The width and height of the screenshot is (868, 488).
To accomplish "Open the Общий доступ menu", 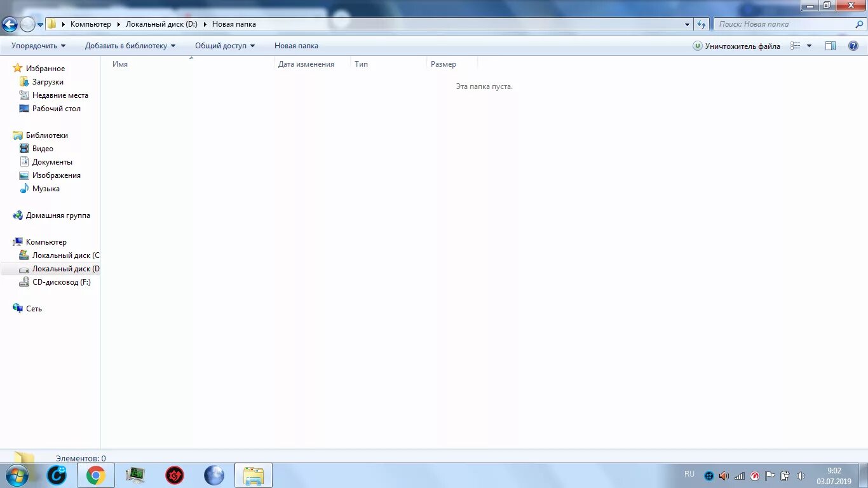I will coord(225,46).
